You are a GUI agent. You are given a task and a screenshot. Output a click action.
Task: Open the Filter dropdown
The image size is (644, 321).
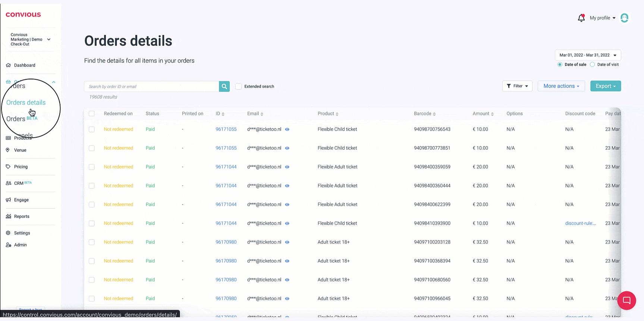517,86
